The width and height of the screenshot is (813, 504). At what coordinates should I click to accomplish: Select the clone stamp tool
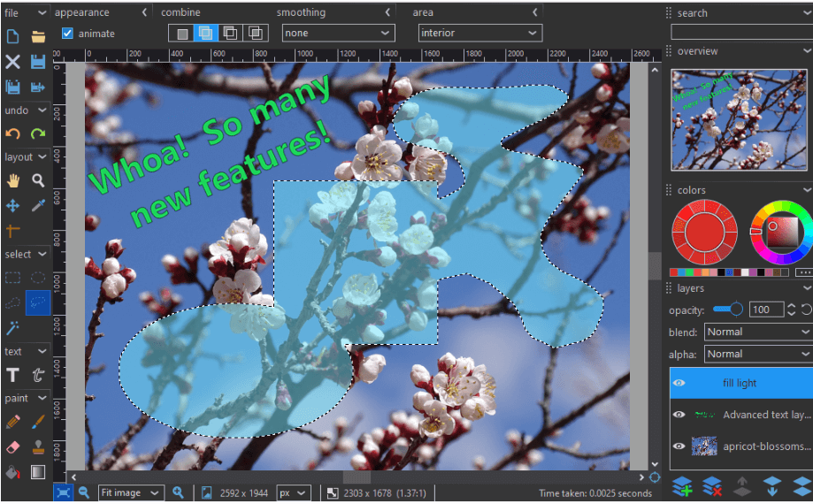[38, 447]
